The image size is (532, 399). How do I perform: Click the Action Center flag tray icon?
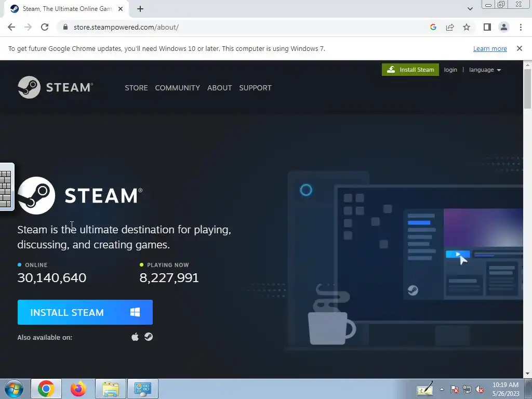(x=455, y=389)
